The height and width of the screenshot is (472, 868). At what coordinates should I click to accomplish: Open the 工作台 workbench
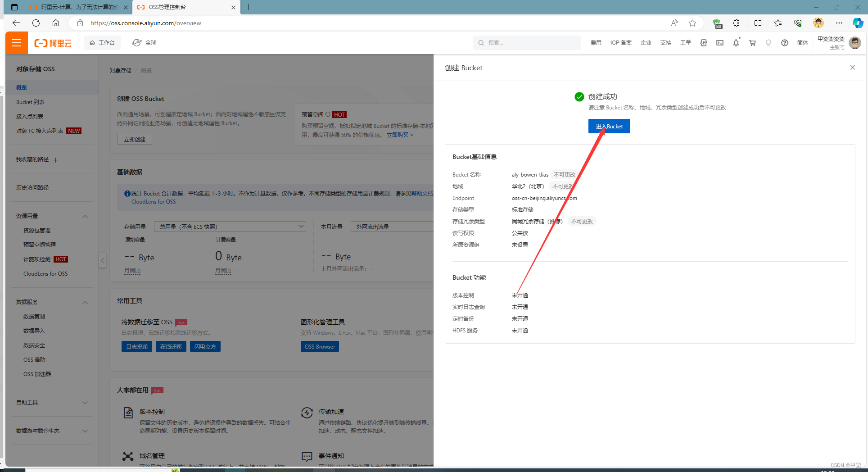coord(102,43)
